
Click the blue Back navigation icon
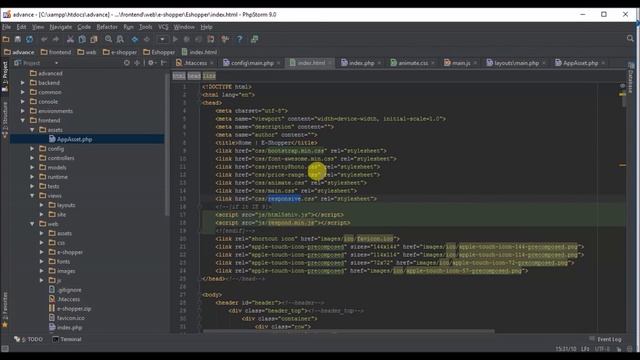tap(135, 39)
